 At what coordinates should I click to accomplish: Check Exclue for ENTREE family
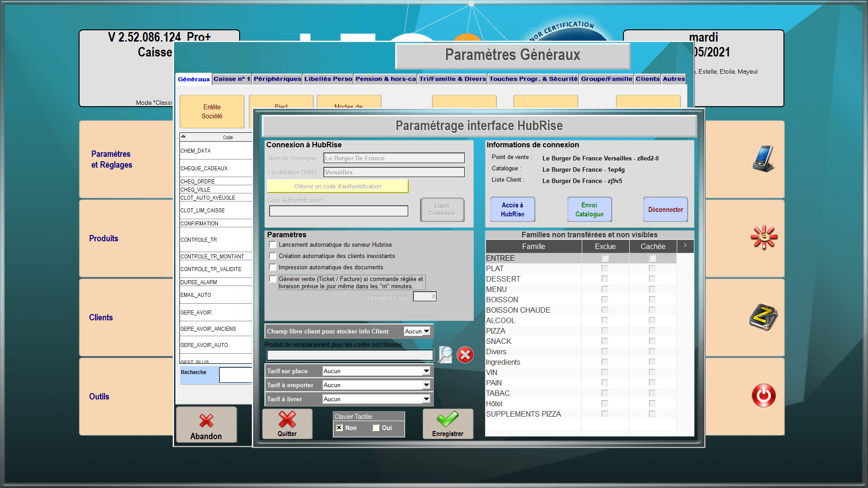(x=605, y=258)
